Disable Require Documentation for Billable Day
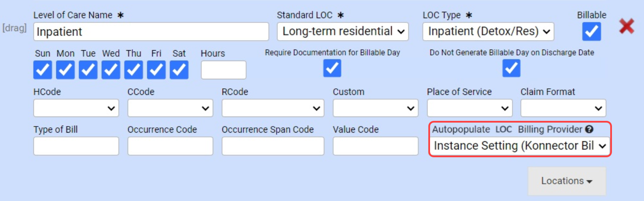 coord(332,68)
